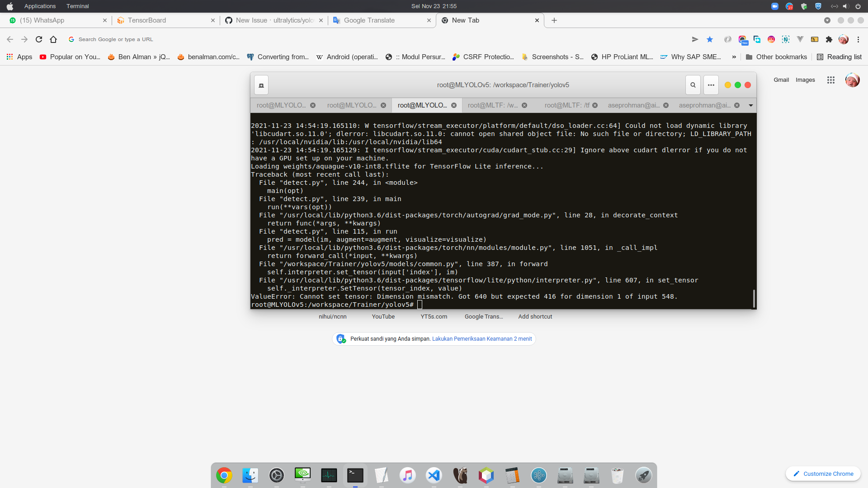Launch Chrome from the dock
This screenshot has width=868, height=488.
[224, 475]
